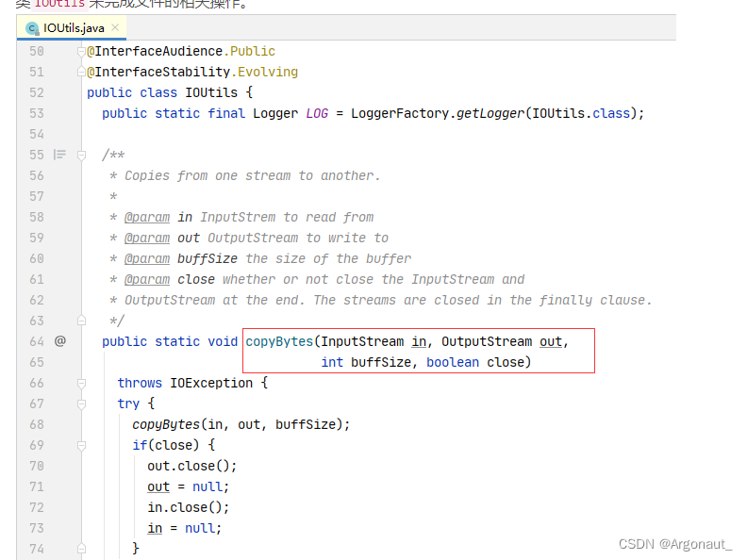
Task: Toggle fold marker beside @InterfaceStability line 51
Action: coord(82,72)
